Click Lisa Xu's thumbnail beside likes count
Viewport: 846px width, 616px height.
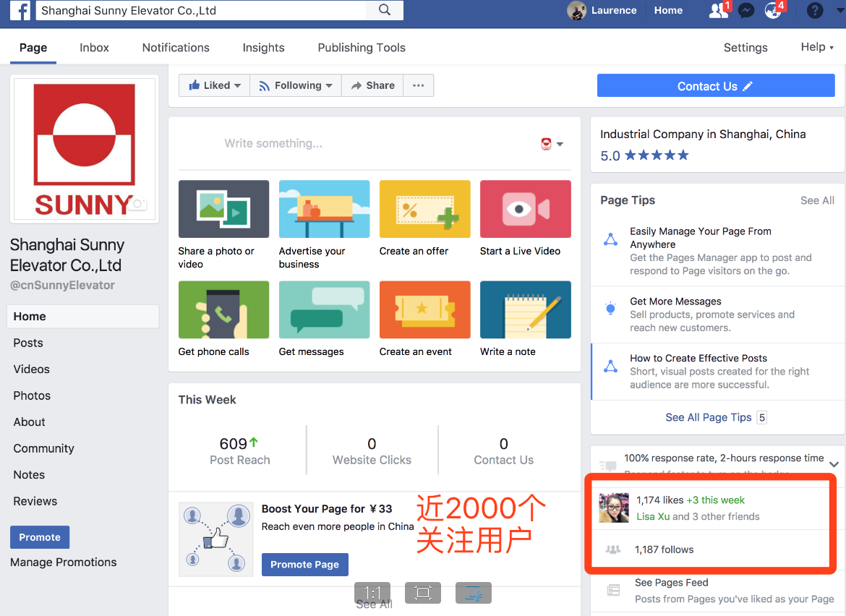pos(614,508)
